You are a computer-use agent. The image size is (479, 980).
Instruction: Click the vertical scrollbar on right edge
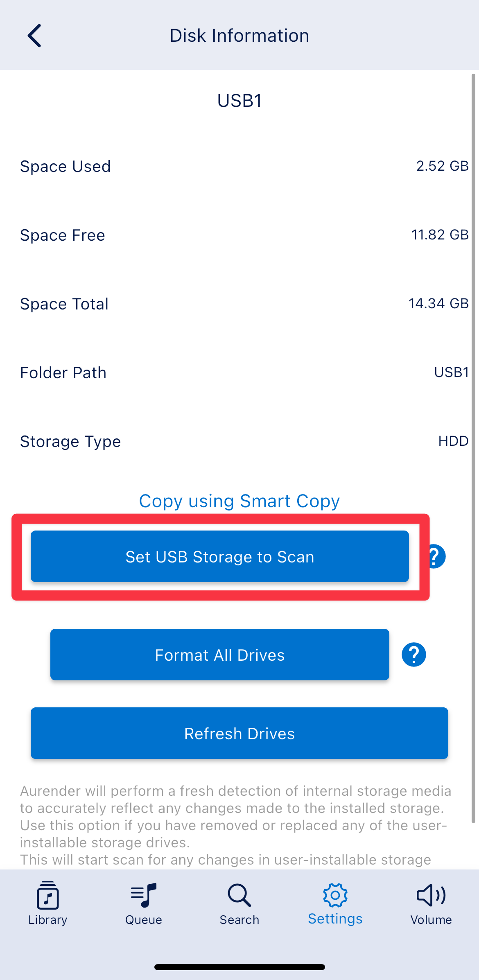473,448
